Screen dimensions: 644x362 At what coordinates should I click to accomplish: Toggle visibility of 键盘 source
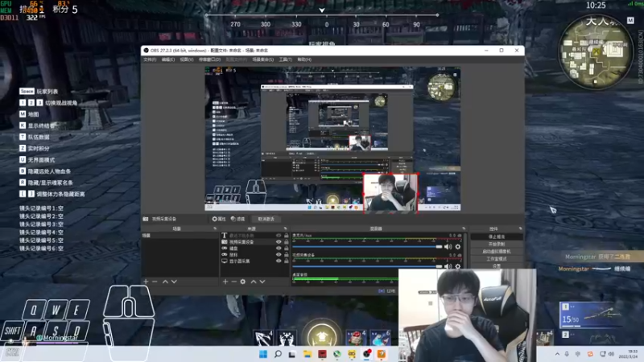[279, 249]
